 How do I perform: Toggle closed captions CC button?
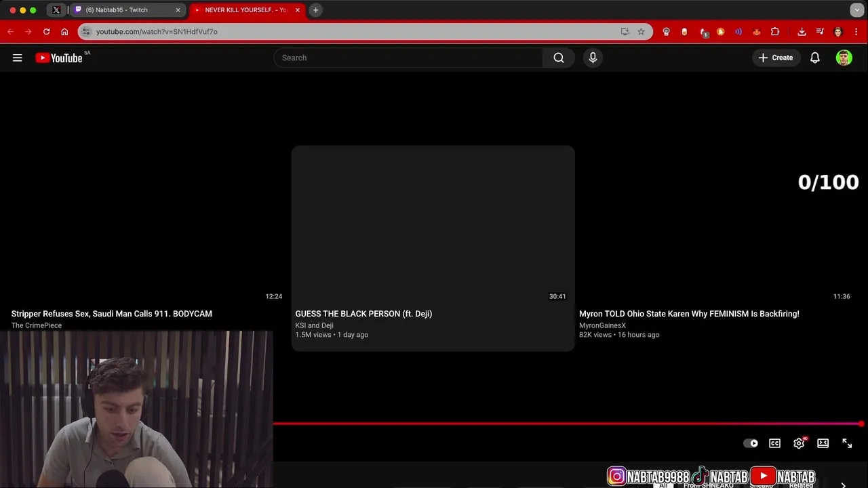click(x=774, y=443)
